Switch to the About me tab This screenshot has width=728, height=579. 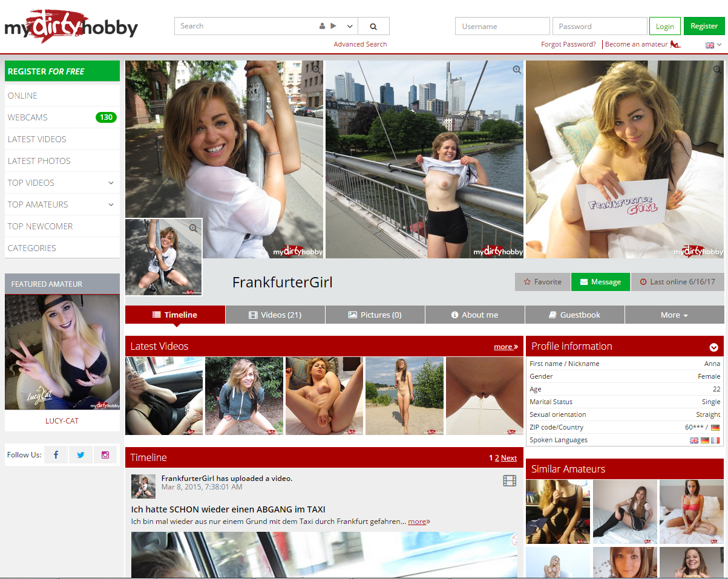[x=474, y=315]
